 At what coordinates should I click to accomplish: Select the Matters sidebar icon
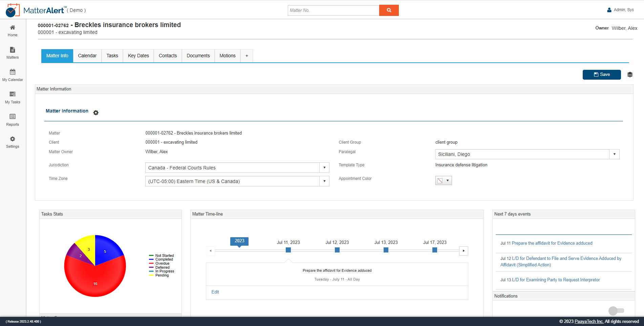pyautogui.click(x=12, y=53)
